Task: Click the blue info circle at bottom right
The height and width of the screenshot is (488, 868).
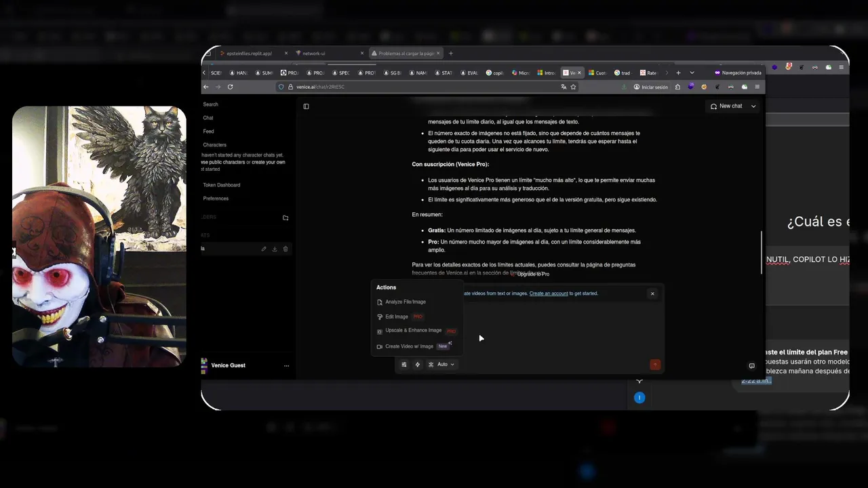Action: 639,398
